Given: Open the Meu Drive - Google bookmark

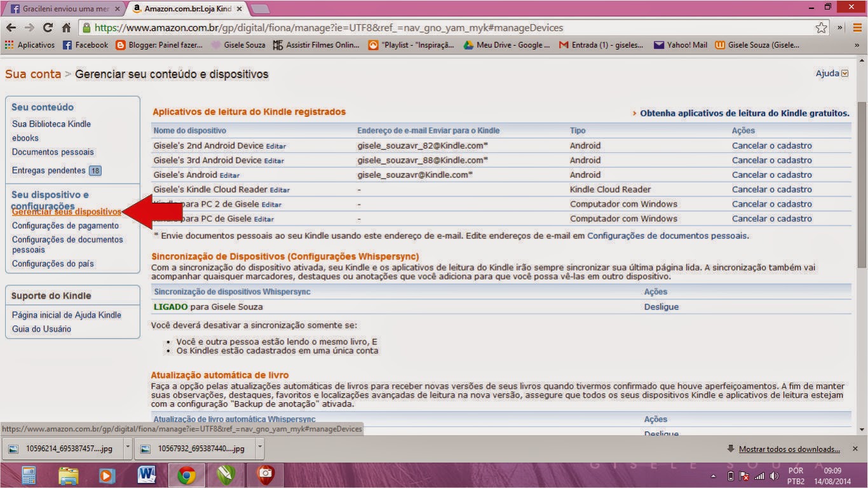Looking at the screenshot, I should pyautogui.click(x=506, y=45).
